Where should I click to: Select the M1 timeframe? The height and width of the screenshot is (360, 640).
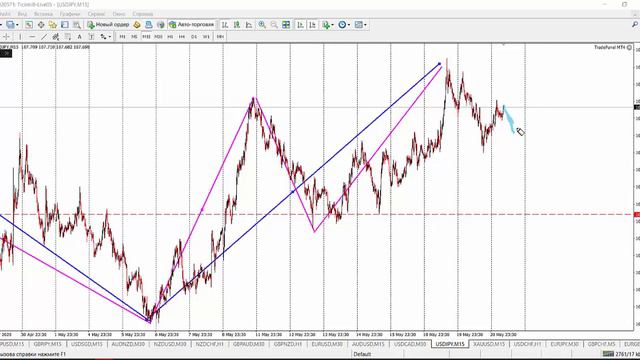coord(122,37)
